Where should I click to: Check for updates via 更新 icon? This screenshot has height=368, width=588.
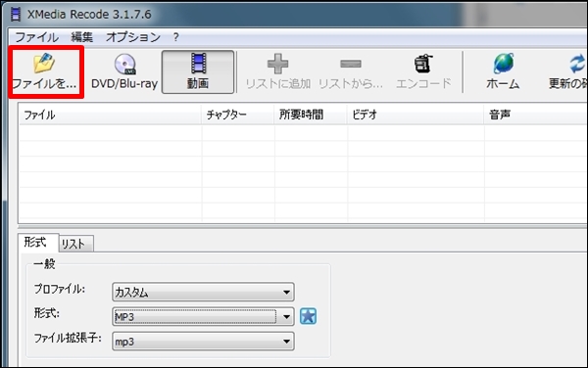point(577,64)
